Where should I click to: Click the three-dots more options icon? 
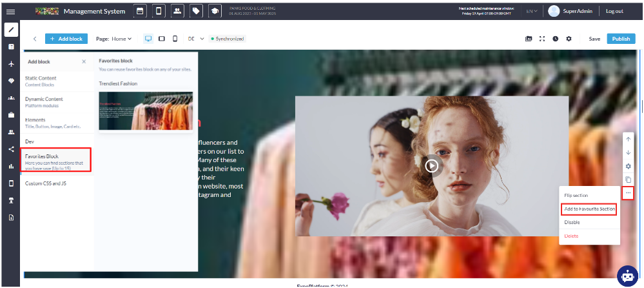coord(629,192)
